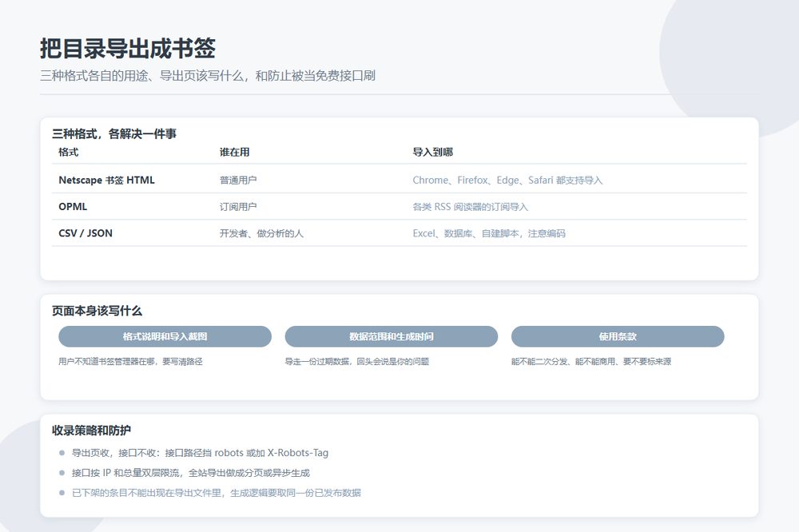The width and height of the screenshot is (799, 532).
Task: Click the heading 三种格式，各解决一件事
Action: click(x=114, y=134)
